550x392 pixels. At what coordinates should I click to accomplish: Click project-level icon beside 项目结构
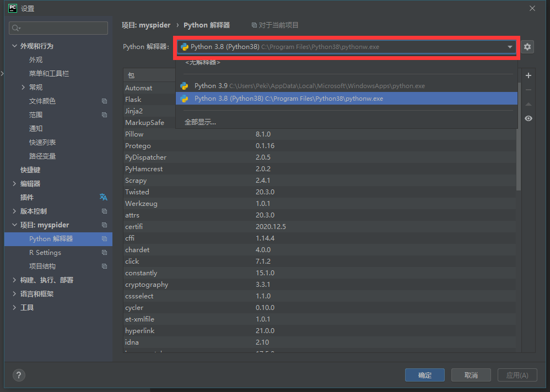(104, 266)
